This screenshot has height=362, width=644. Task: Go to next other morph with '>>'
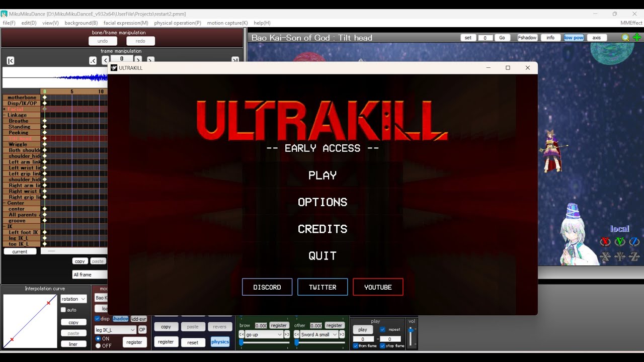point(342,334)
